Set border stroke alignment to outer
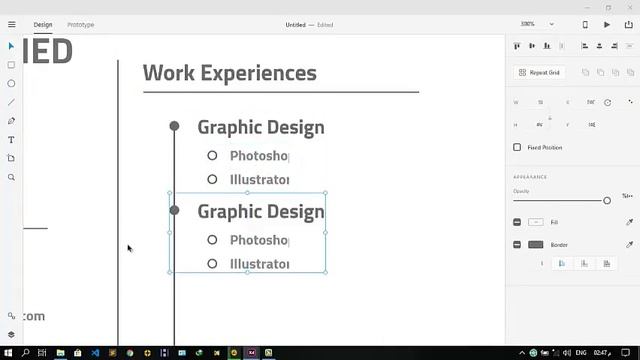 [584, 264]
